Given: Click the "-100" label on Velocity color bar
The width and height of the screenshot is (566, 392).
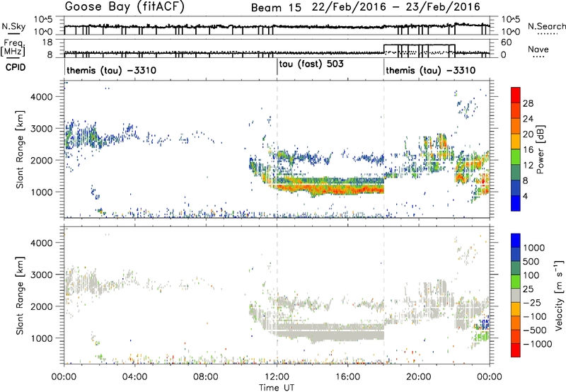Looking at the screenshot, I should pos(535,316).
